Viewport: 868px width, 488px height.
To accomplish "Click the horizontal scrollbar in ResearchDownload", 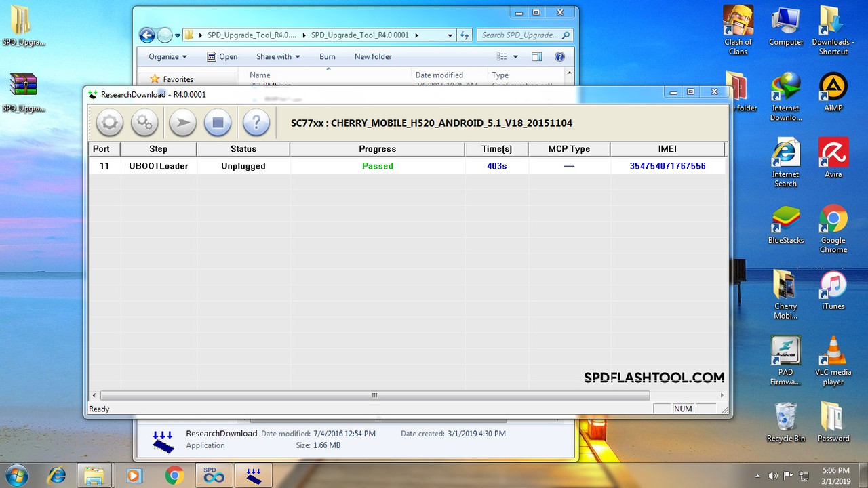I will (x=375, y=395).
